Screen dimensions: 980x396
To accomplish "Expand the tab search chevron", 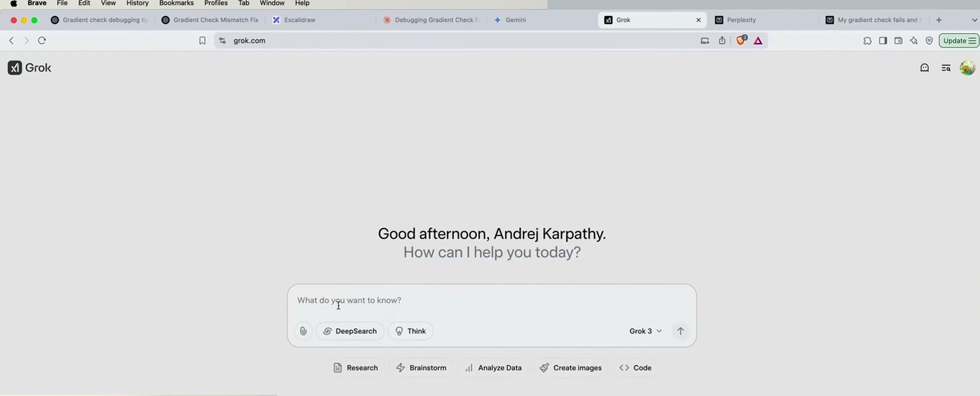I will (974, 20).
